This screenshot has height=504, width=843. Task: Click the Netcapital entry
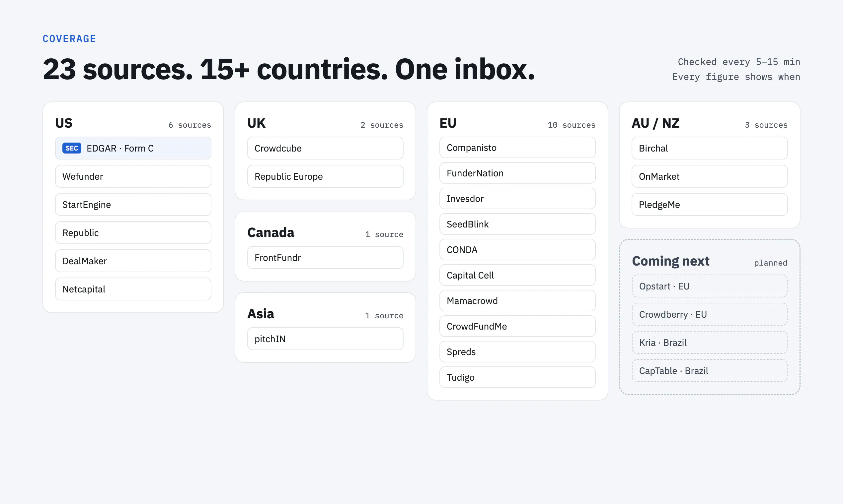(133, 289)
